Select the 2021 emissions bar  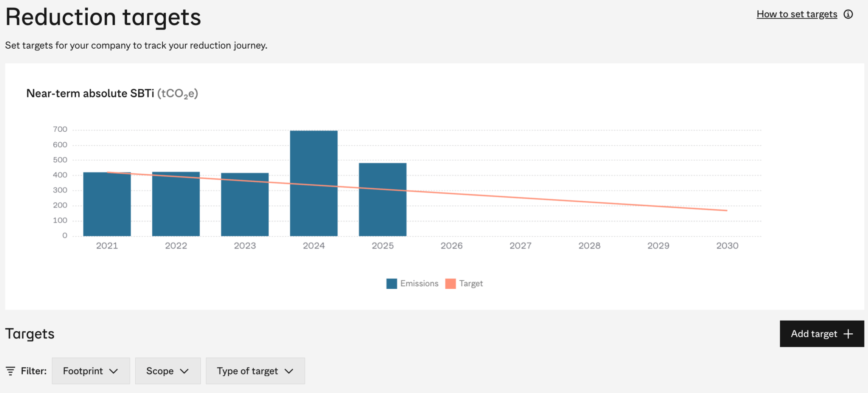[x=107, y=203]
